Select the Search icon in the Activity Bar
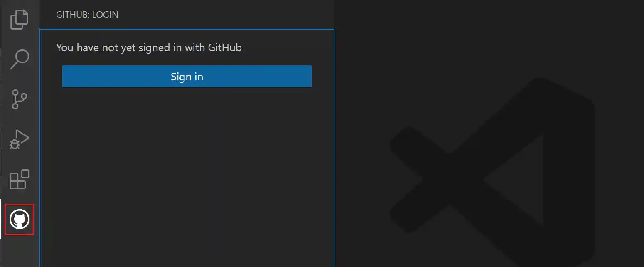The image size is (644, 267). 19,59
